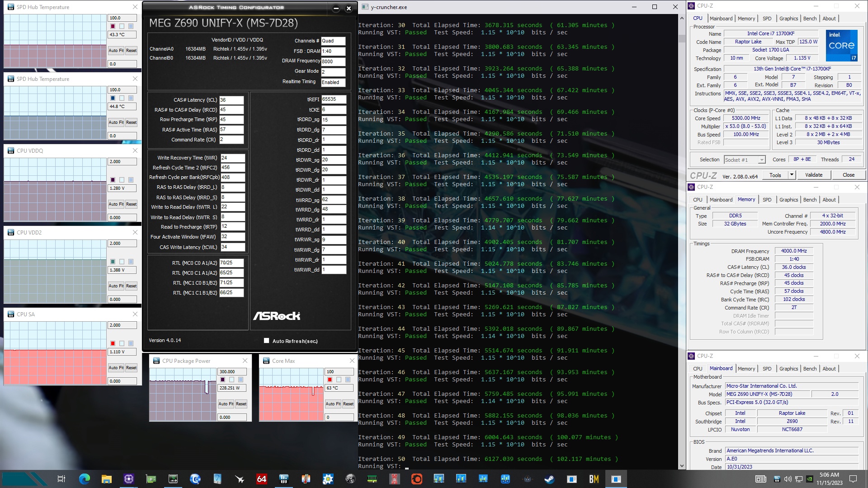
Task: Click the tREFI value field
Action: 334,99
